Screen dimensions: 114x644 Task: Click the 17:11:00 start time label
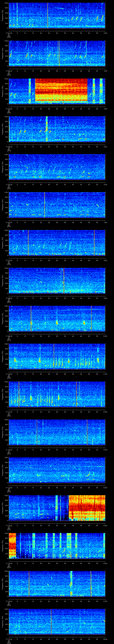click(x=9, y=412)
